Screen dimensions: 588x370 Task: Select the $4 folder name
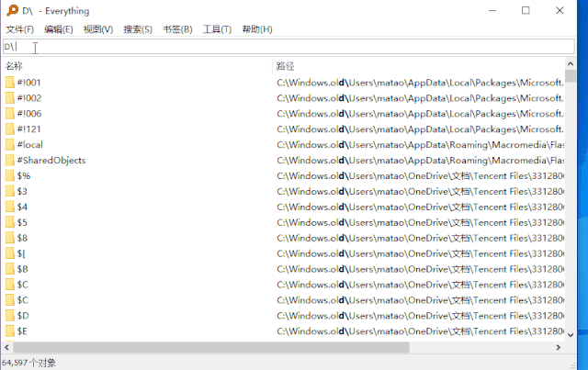[22, 207]
